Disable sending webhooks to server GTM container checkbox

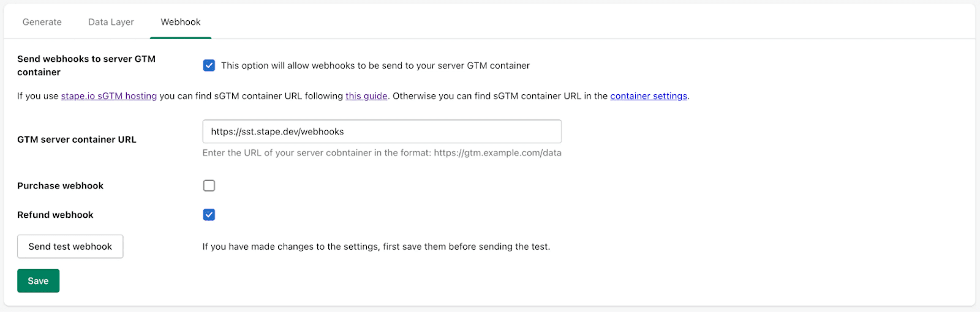pyautogui.click(x=209, y=65)
